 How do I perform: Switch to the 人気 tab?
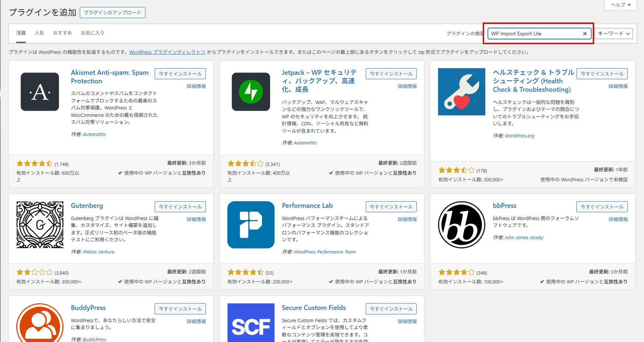[39, 33]
